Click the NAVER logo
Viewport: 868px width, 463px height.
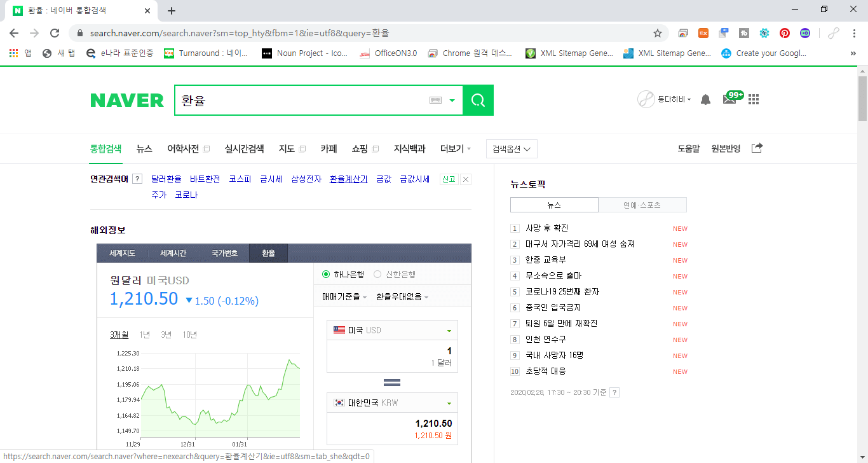click(x=127, y=100)
